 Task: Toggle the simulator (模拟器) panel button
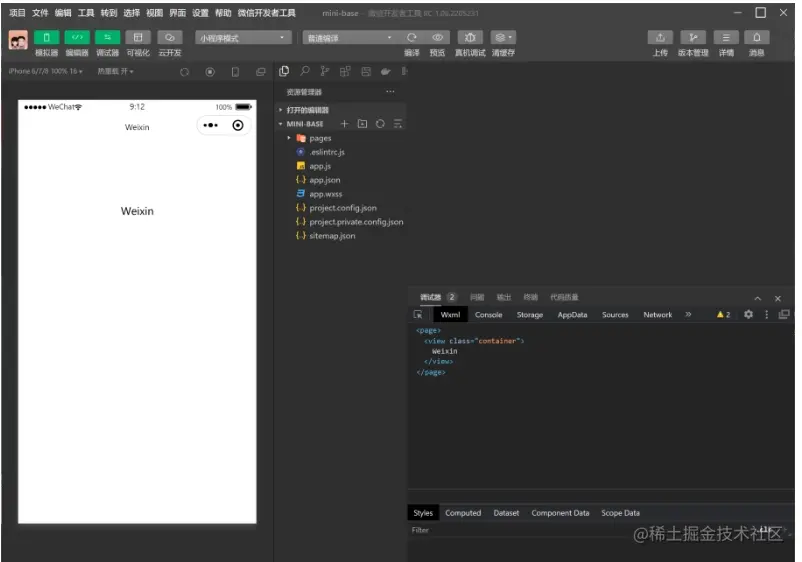[x=47, y=37]
